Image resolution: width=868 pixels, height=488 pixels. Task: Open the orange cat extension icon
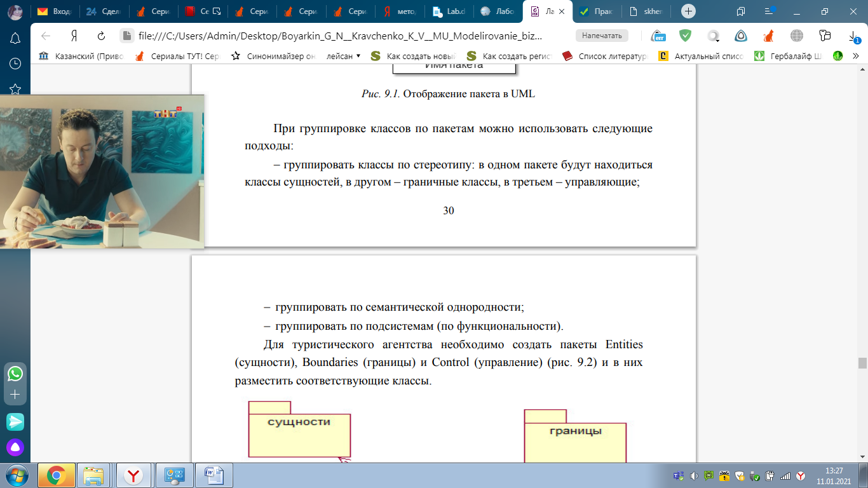click(x=768, y=36)
